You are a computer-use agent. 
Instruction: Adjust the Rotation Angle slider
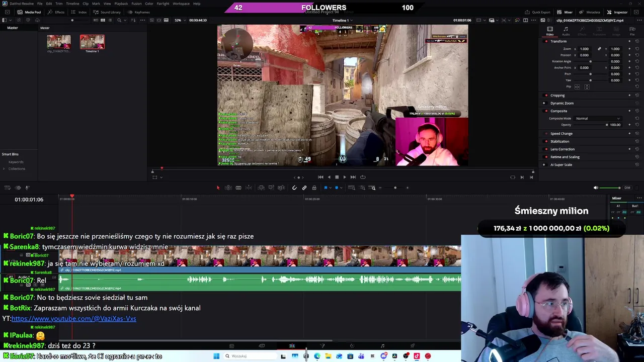(x=591, y=61)
